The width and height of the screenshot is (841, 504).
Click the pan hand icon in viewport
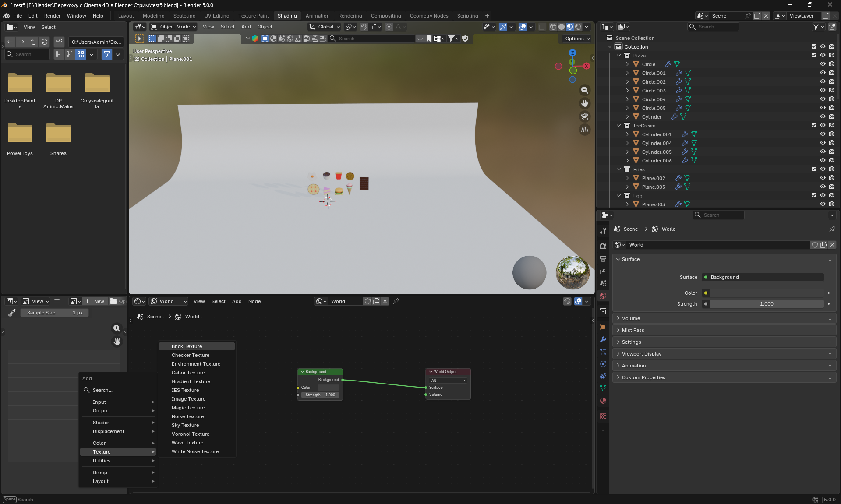pos(584,103)
